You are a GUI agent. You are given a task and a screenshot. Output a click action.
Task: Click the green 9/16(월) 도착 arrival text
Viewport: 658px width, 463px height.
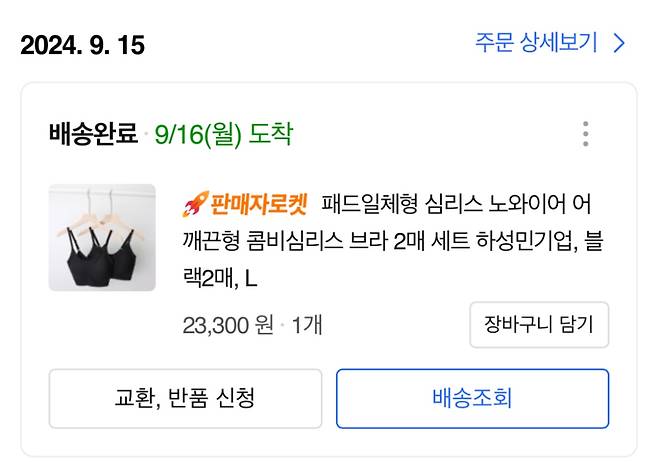coord(224,134)
